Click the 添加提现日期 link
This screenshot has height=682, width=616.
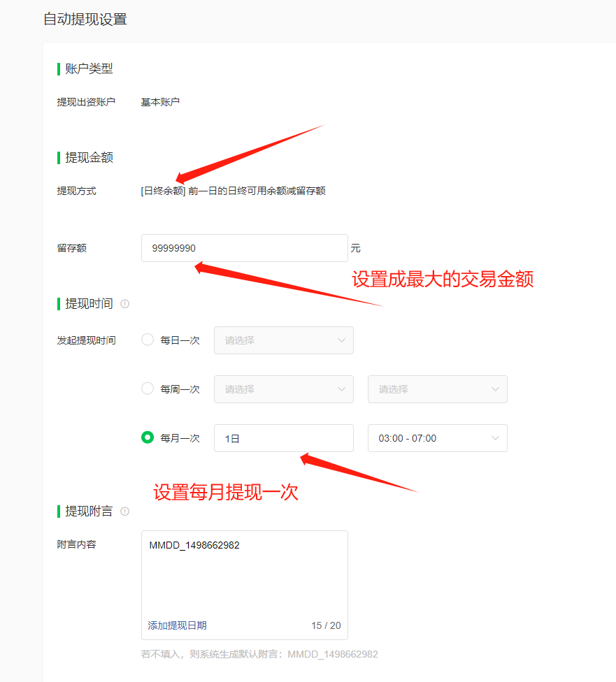coord(177,625)
